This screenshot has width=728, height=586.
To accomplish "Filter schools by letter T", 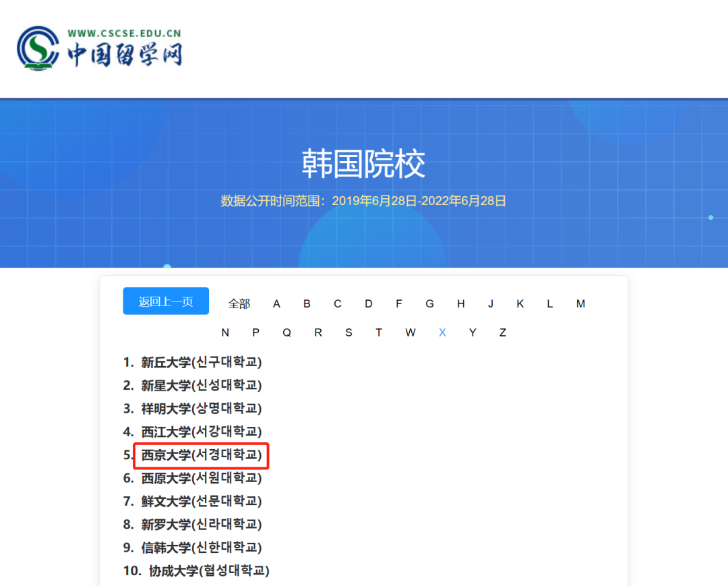I will click(x=379, y=333).
